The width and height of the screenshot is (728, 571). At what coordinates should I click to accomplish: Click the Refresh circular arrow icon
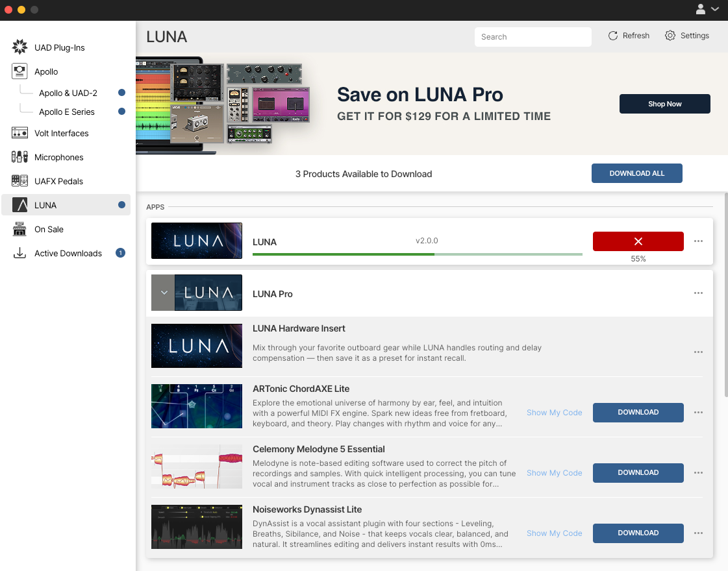(613, 36)
